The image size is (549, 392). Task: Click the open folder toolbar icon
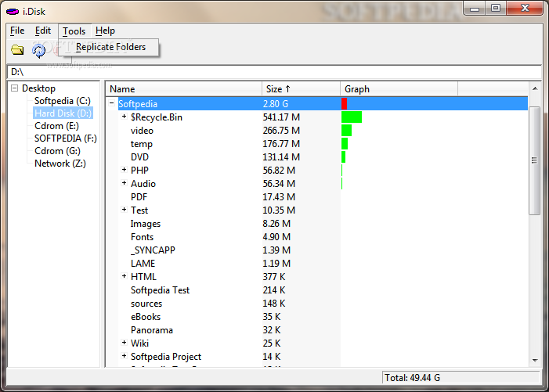17,50
